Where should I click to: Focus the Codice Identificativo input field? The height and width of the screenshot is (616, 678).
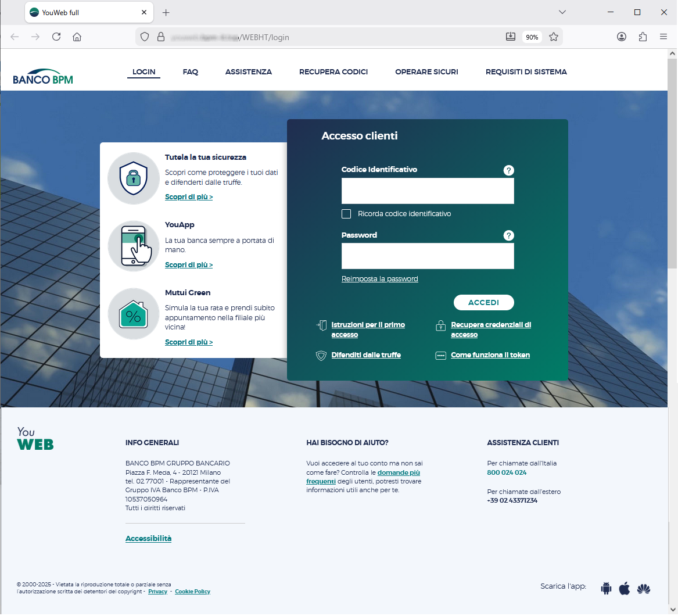(428, 191)
